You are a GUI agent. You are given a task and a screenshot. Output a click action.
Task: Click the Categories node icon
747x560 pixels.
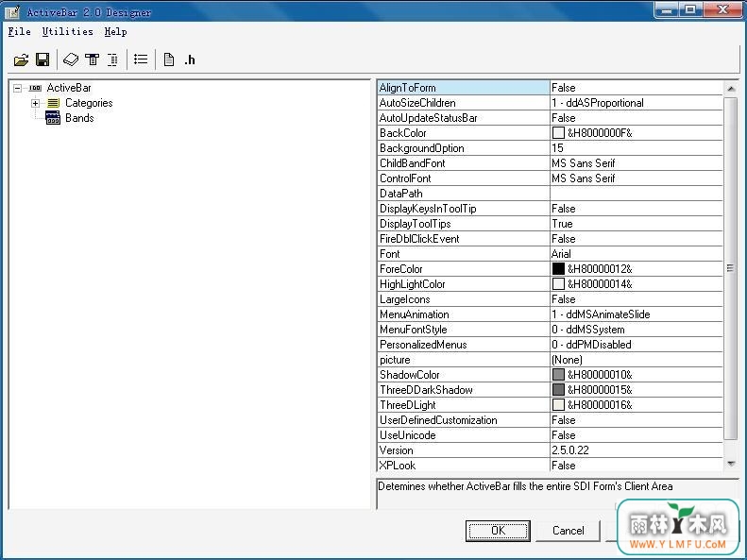(53, 103)
